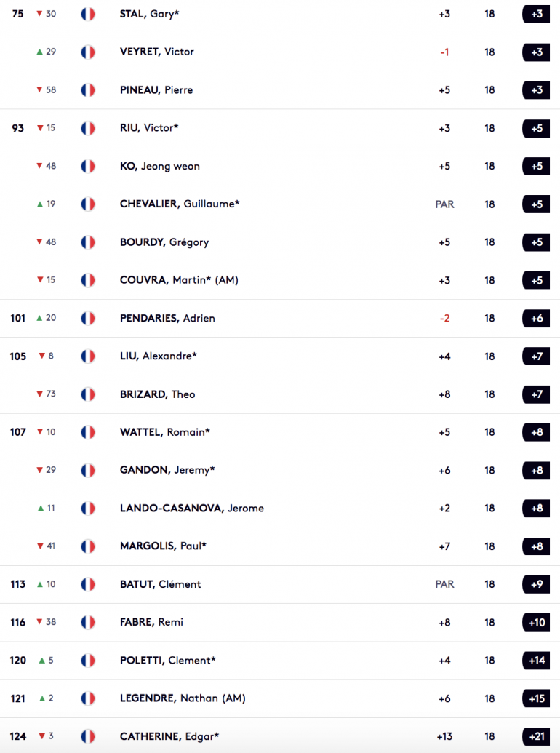Click the green up arrow for POLETTI, Clement
The width and height of the screenshot is (560, 753).
tap(41, 661)
